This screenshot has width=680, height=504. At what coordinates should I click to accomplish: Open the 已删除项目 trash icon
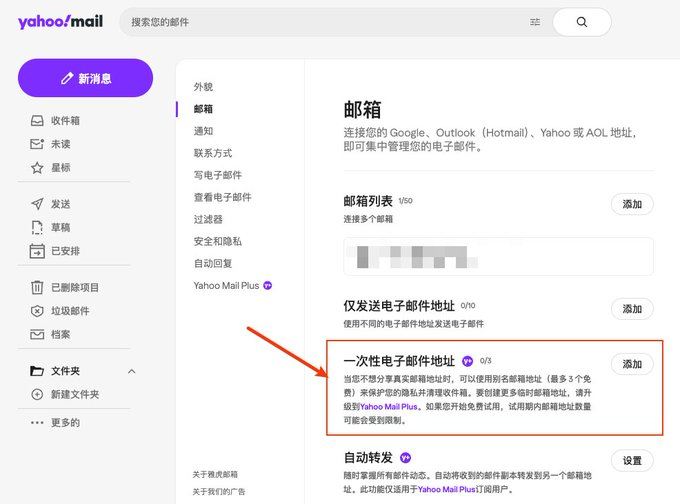point(37,287)
